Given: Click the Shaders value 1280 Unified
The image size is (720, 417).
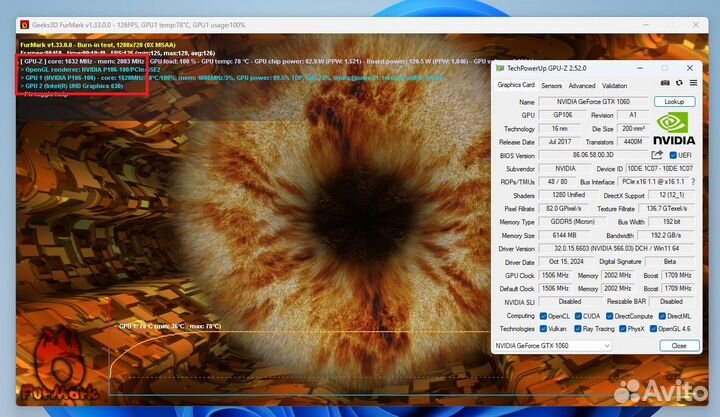Looking at the screenshot, I should click(x=568, y=195).
